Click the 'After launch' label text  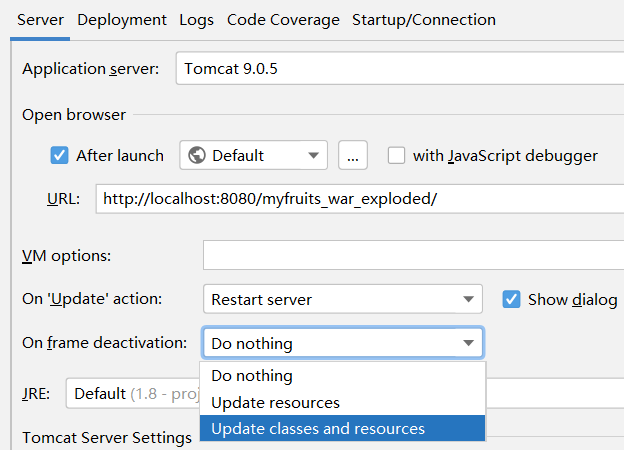(120, 155)
